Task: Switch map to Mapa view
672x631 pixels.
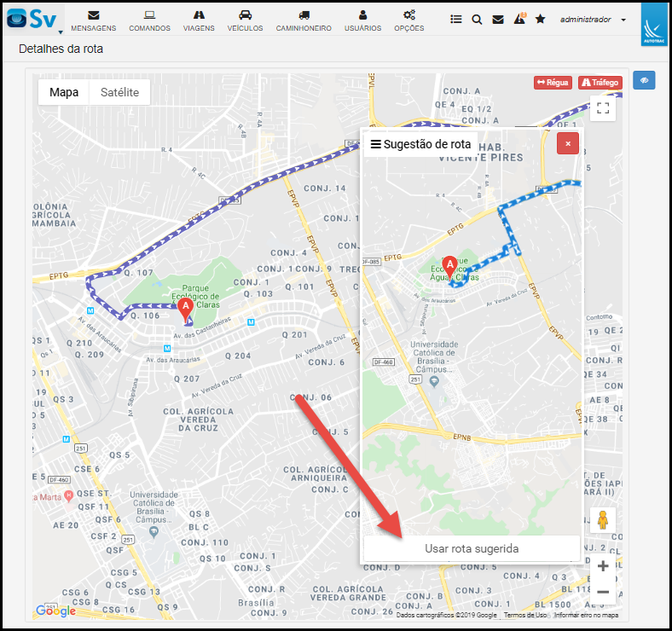Action: tap(64, 92)
